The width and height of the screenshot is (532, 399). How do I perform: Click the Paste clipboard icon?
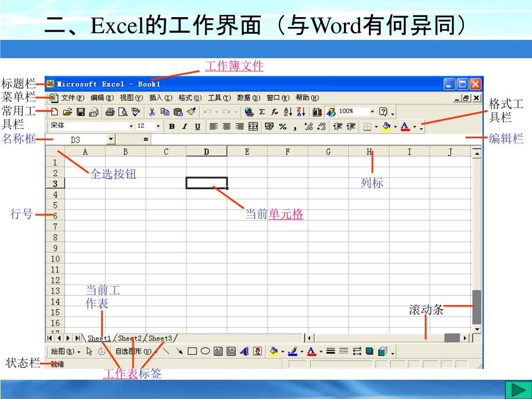tap(178, 112)
